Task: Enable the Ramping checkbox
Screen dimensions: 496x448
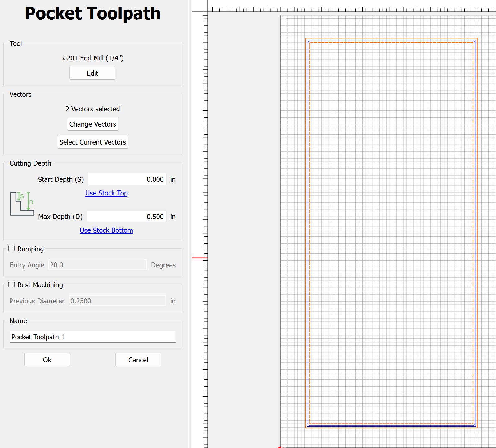Action: [x=12, y=249]
